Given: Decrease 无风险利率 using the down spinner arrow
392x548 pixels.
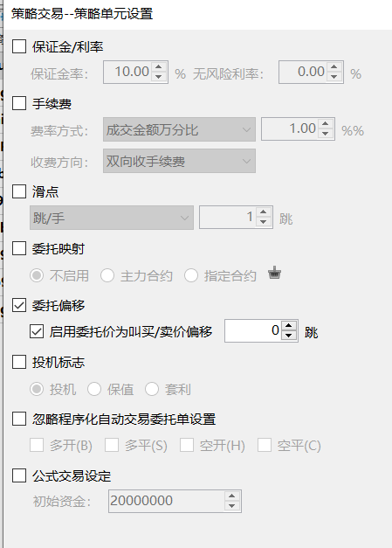Looking at the screenshot, I should [334, 77].
